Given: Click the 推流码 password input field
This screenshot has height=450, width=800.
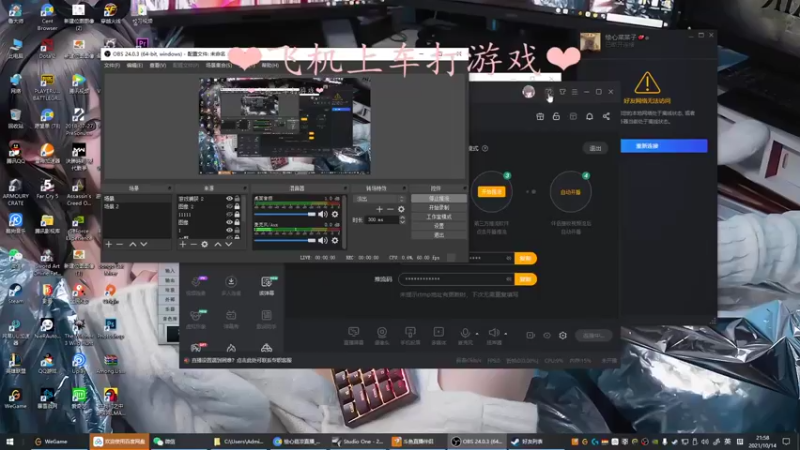Looking at the screenshot, I should point(456,279).
